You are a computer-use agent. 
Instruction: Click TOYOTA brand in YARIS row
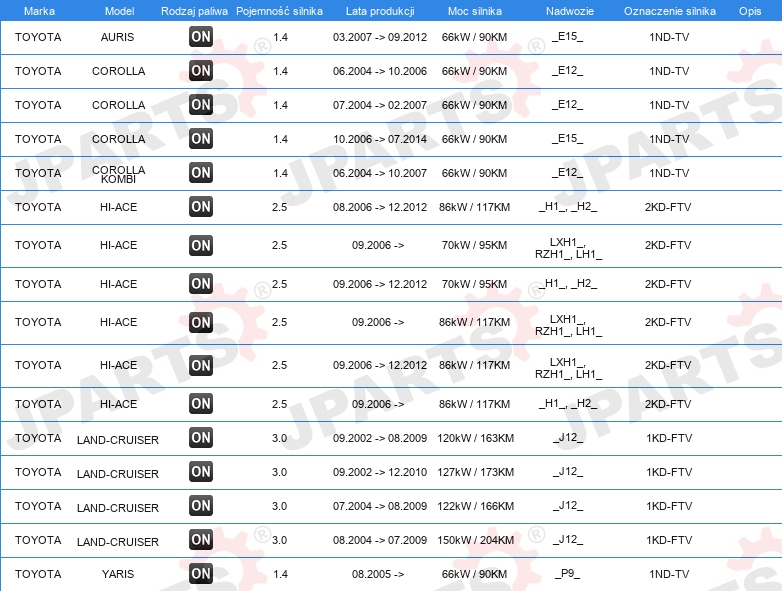[x=38, y=574]
